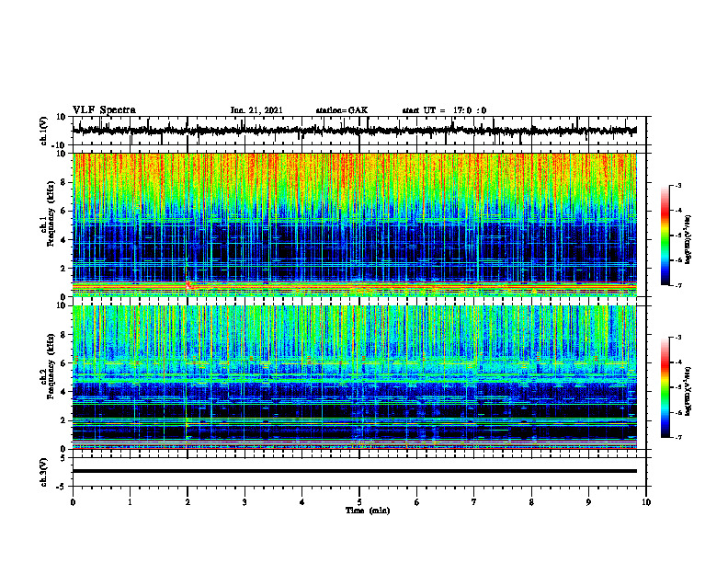Screen dimensions: 728x563
Task: Click inside the ch.1 frequency spectrogram
Action: click(x=354, y=224)
